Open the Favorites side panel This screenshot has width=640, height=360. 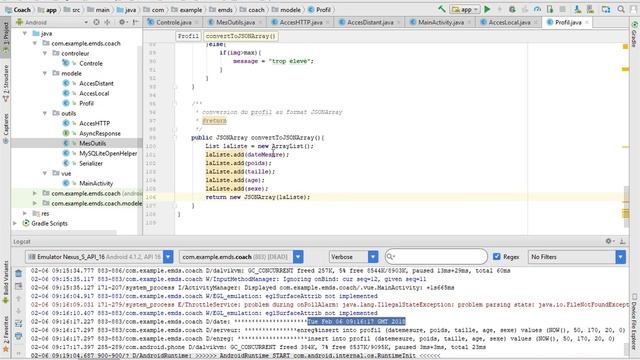tap(6, 334)
